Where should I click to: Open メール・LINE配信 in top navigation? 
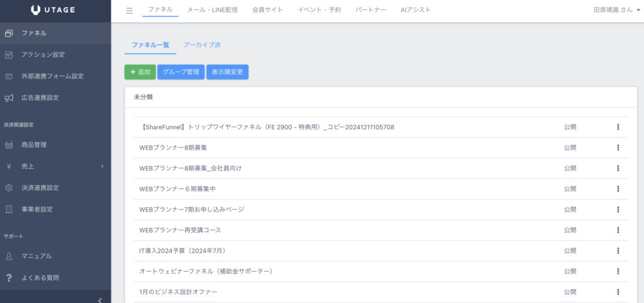tap(213, 10)
